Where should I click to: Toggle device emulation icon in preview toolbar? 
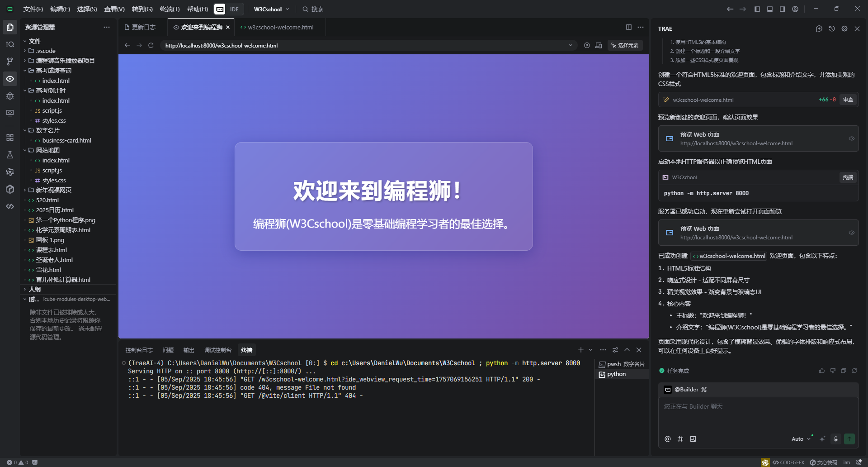(x=599, y=45)
